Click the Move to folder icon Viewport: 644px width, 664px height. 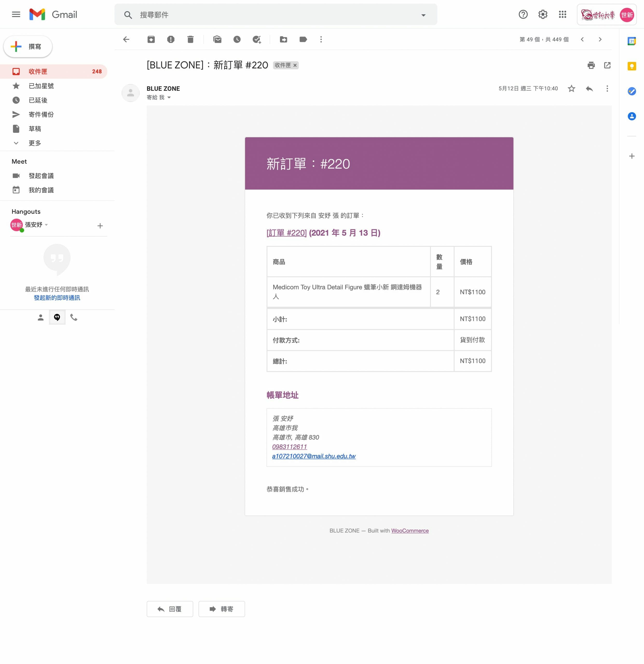[x=283, y=39]
